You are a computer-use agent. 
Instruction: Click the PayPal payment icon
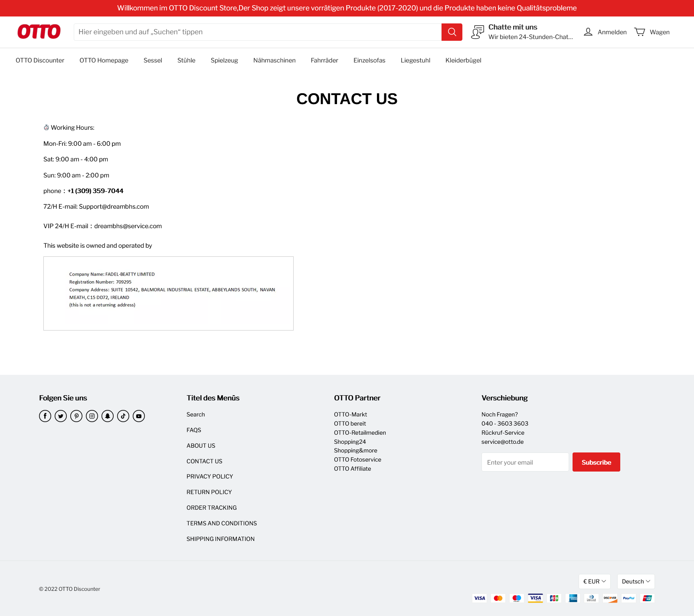pos(629,598)
